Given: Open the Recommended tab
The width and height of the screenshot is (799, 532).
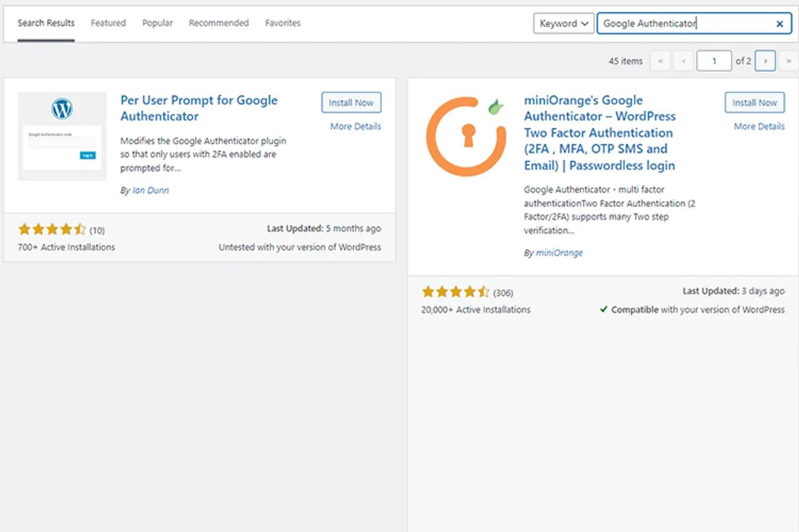Looking at the screenshot, I should 218,23.
